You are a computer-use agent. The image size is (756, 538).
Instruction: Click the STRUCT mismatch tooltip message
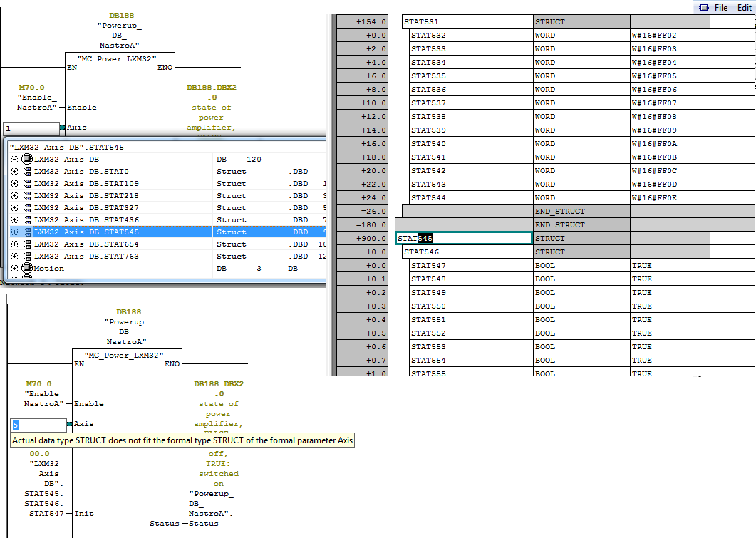tap(182, 440)
